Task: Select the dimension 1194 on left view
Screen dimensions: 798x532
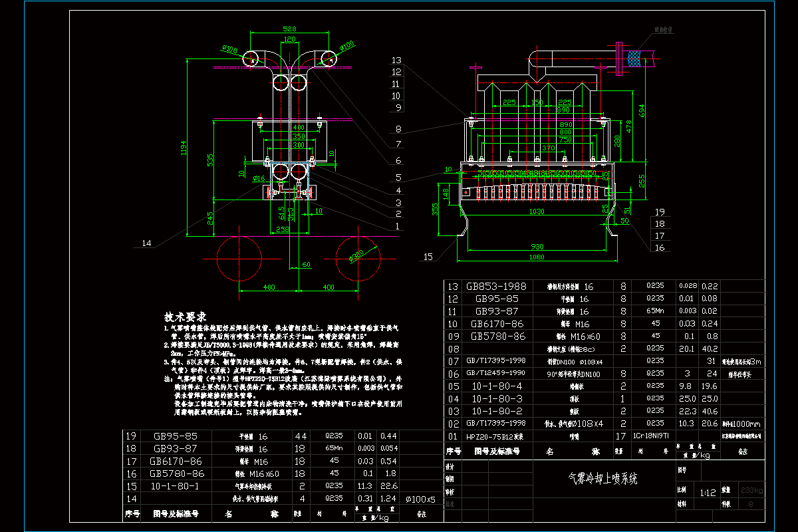Action: pyautogui.click(x=184, y=149)
